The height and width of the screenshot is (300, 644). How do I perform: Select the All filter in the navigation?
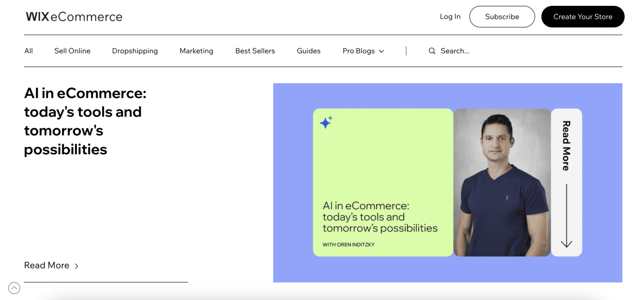point(29,51)
